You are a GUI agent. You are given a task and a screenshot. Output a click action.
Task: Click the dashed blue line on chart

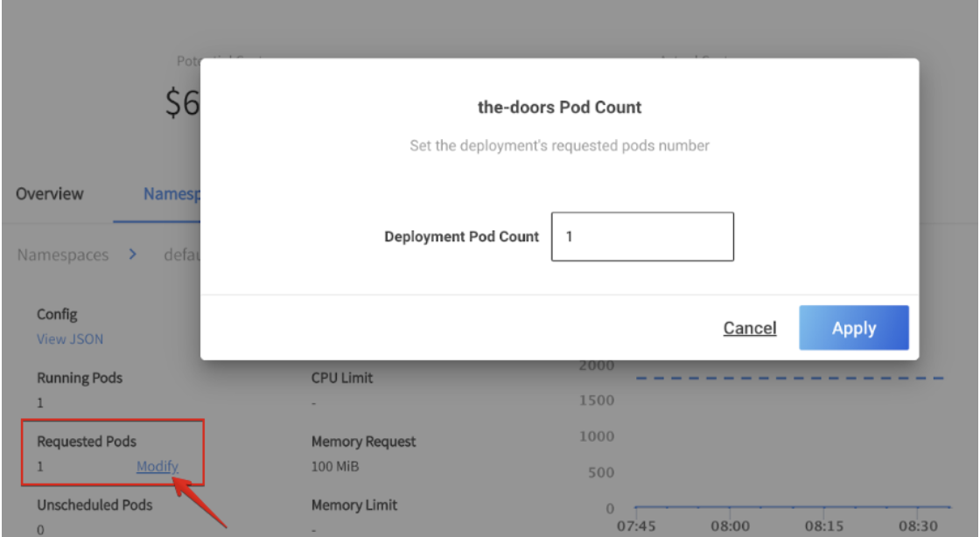pos(787,379)
